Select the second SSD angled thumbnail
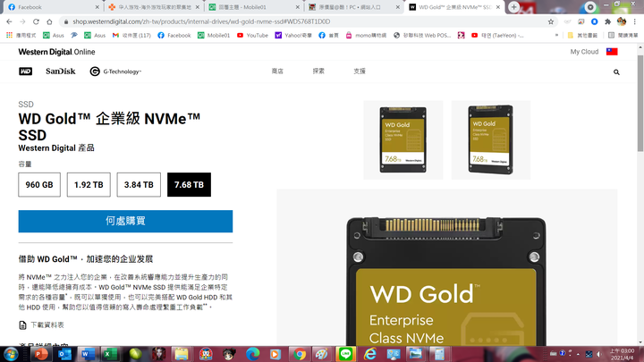The width and height of the screenshot is (644, 362). tap(491, 140)
